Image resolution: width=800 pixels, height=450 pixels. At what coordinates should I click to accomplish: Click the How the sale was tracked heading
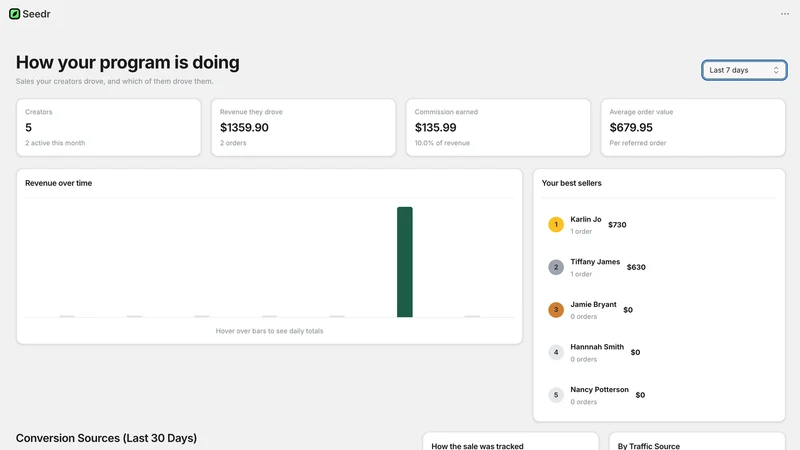tap(478, 446)
